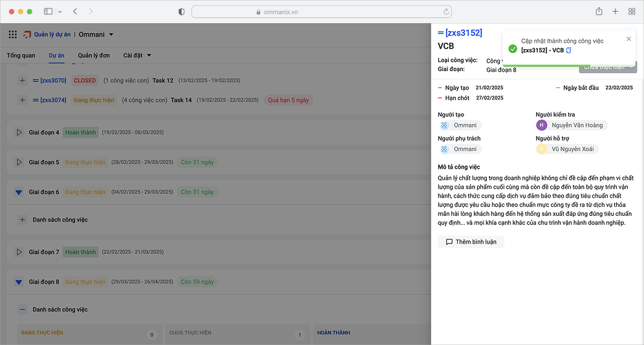
Task: Expand Giai đoạn 4 section
Action: 19,132
